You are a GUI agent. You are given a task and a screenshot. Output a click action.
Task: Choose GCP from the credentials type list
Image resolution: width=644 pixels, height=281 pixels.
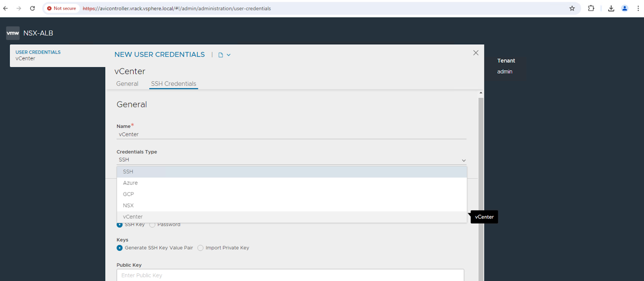coord(292,194)
